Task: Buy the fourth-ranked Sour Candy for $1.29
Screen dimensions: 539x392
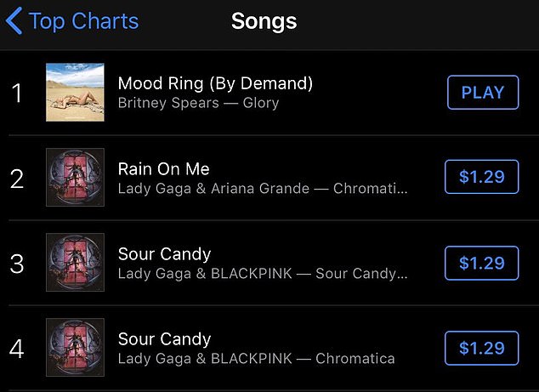Action: click(481, 347)
